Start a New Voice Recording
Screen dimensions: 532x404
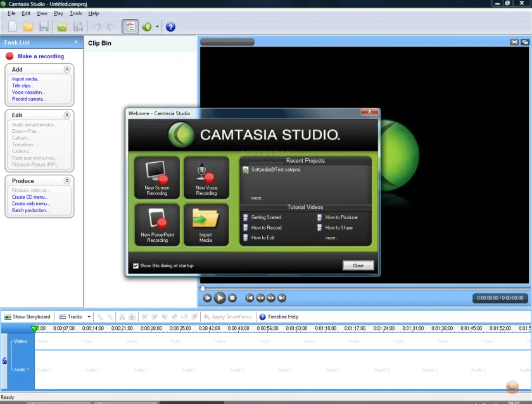click(206, 177)
